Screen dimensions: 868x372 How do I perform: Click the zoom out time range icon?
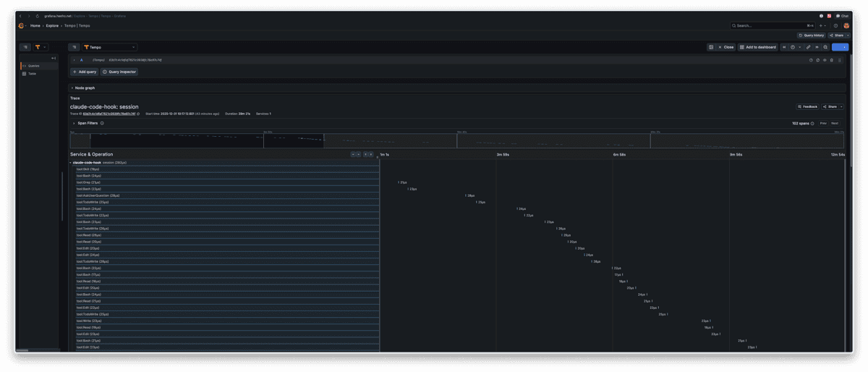(825, 47)
